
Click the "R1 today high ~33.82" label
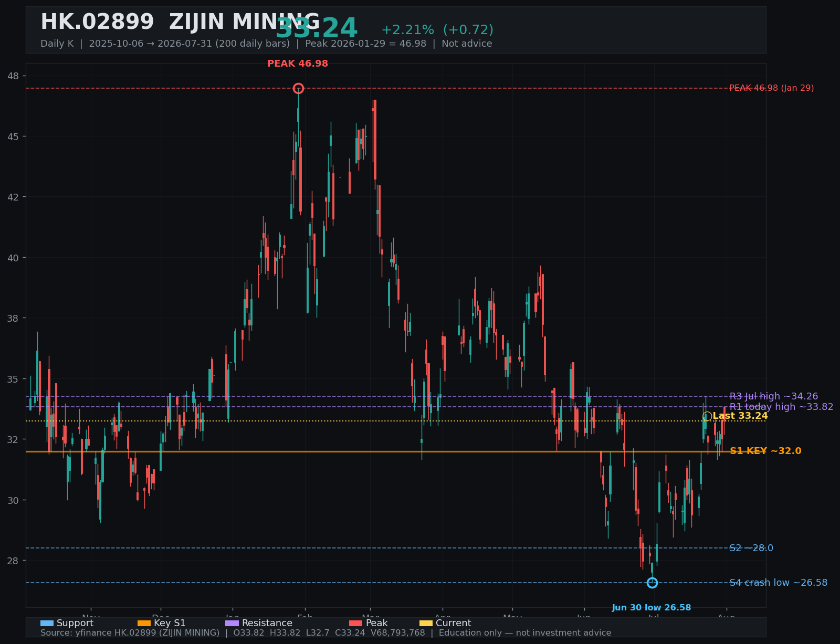click(781, 407)
